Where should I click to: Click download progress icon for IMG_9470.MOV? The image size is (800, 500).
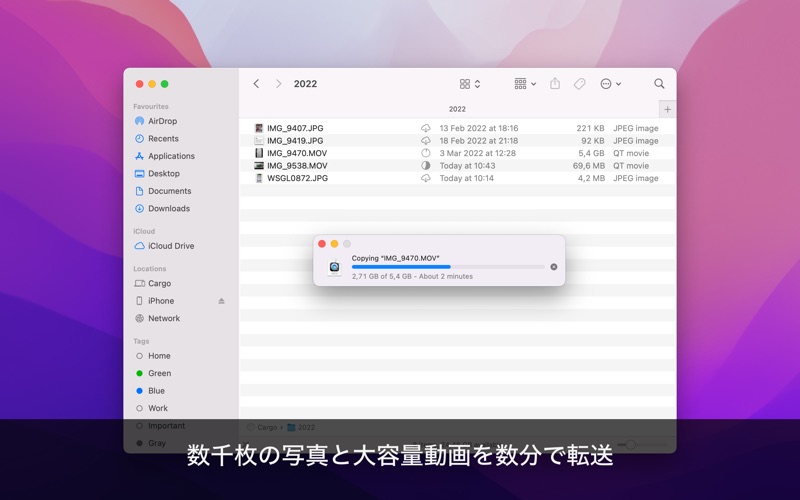tap(426, 153)
